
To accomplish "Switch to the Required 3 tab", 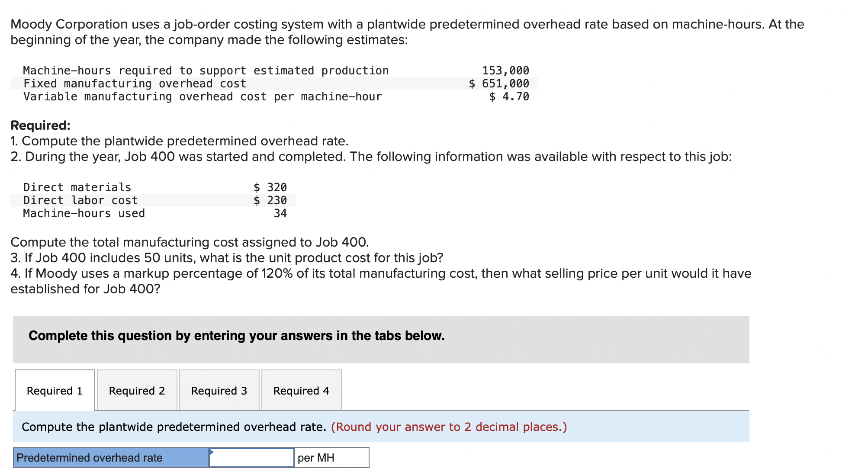I will pyautogui.click(x=219, y=391).
